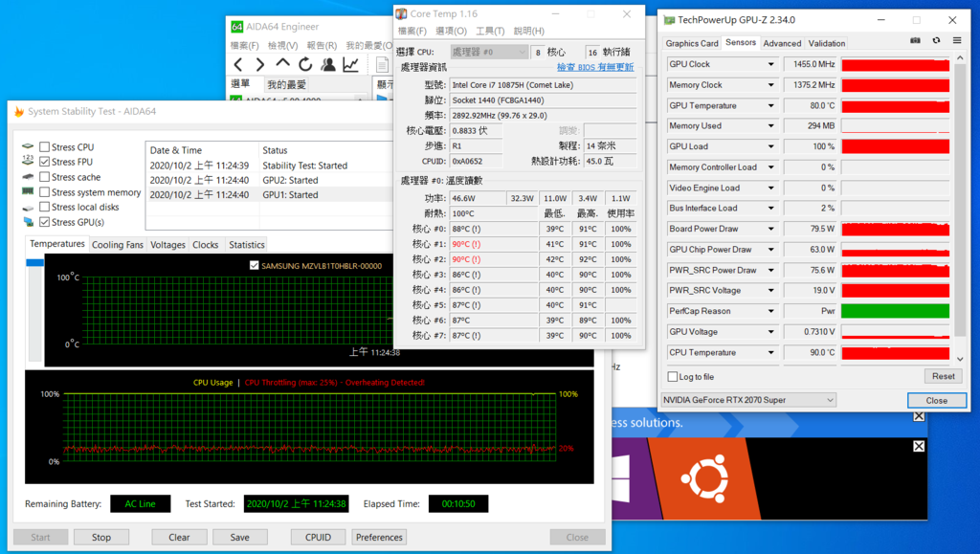Screen dimensions: 980x554
Task: Click CPUID button
Action: [318, 537]
